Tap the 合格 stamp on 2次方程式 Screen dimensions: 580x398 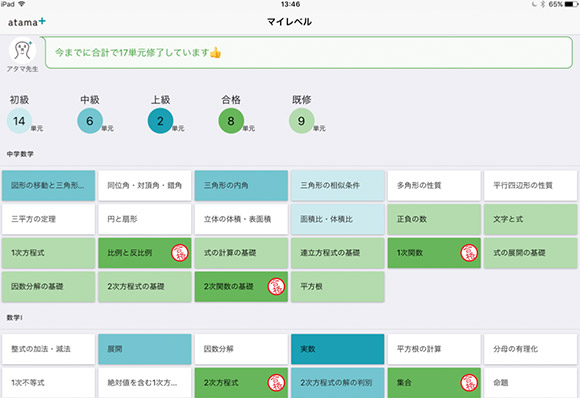point(276,382)
